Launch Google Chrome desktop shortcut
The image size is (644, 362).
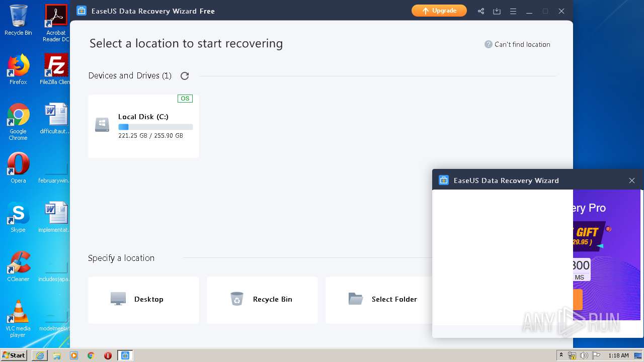[18, 122]
